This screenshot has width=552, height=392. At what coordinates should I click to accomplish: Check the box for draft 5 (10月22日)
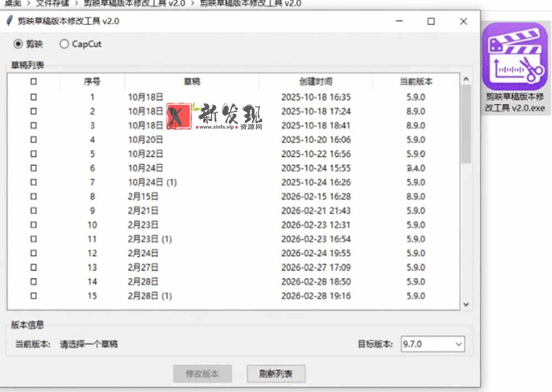[34, 154]
